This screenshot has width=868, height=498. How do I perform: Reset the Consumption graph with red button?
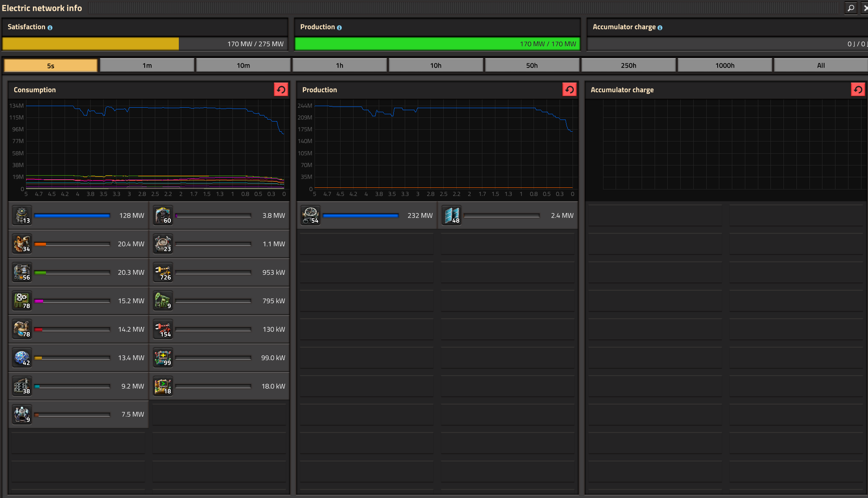click(x=281, y=90)
